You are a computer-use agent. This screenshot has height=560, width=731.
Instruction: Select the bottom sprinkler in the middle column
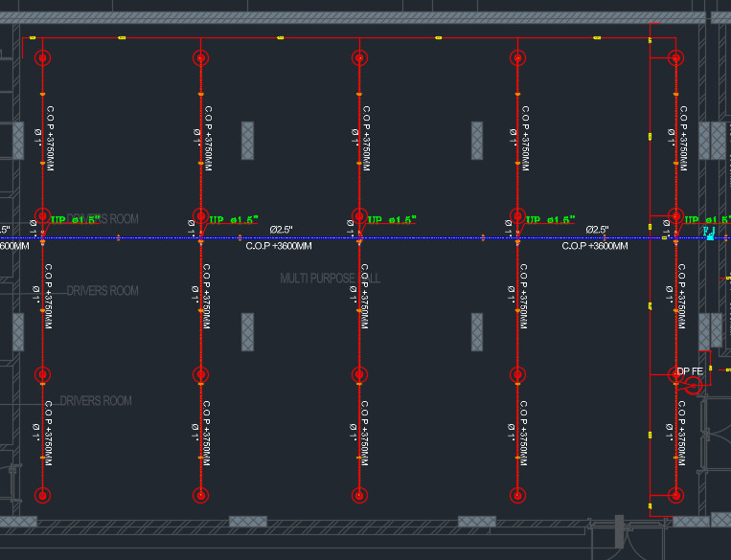359,495
